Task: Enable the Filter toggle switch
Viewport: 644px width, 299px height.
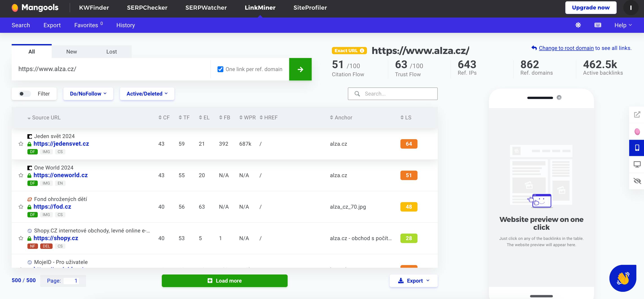Action: pyautogui.click(x=24, y=94)
